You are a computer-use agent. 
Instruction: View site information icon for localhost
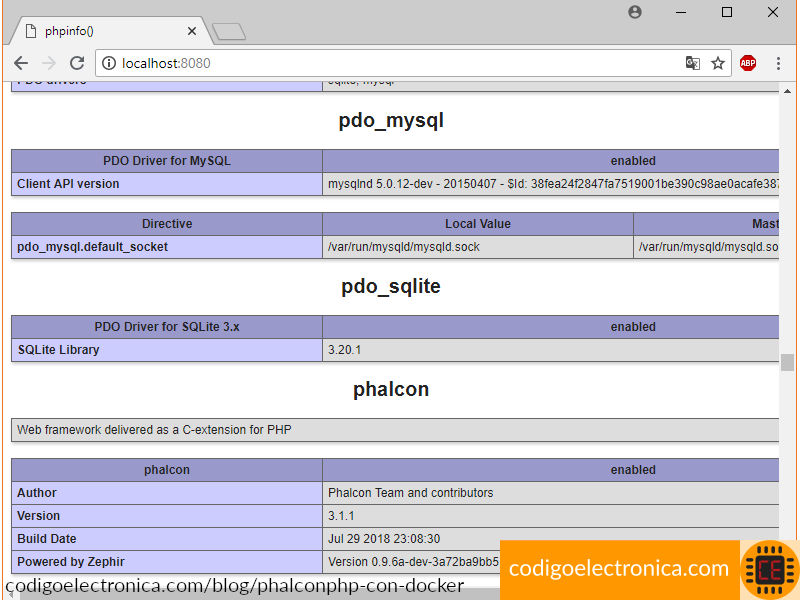[109, 63]
